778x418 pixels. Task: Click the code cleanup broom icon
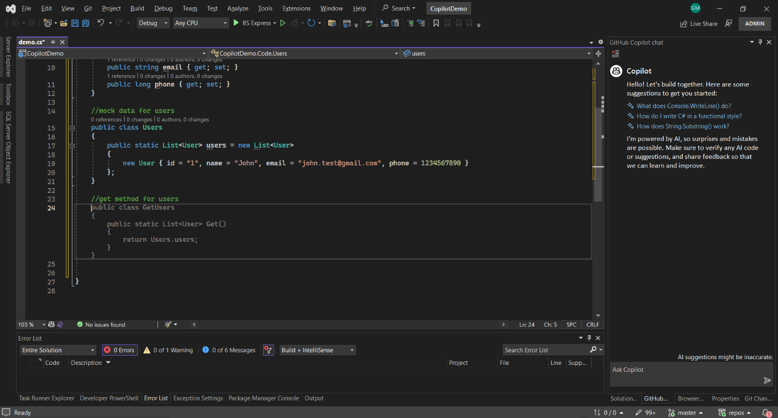pyautogui.click(x=168, y=324)
